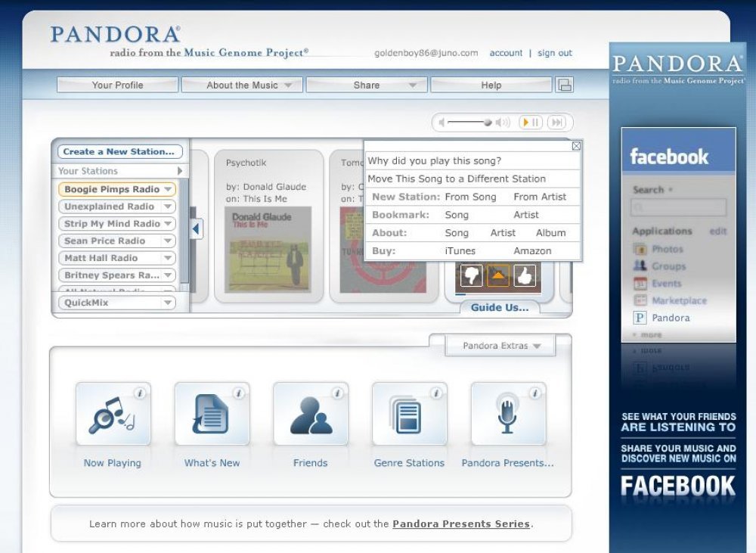Skip to the next song
This screenshot has width=756, height=553.
click(557, 123)
